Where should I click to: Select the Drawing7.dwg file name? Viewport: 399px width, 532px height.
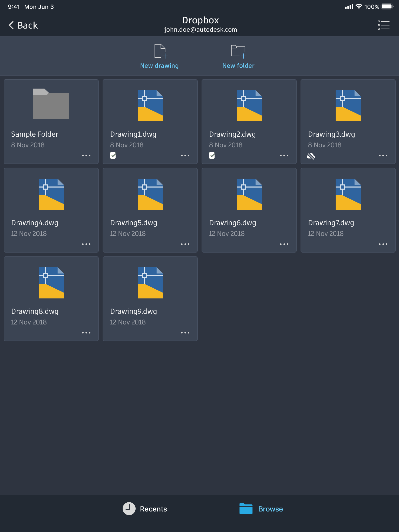pos(331,223)
